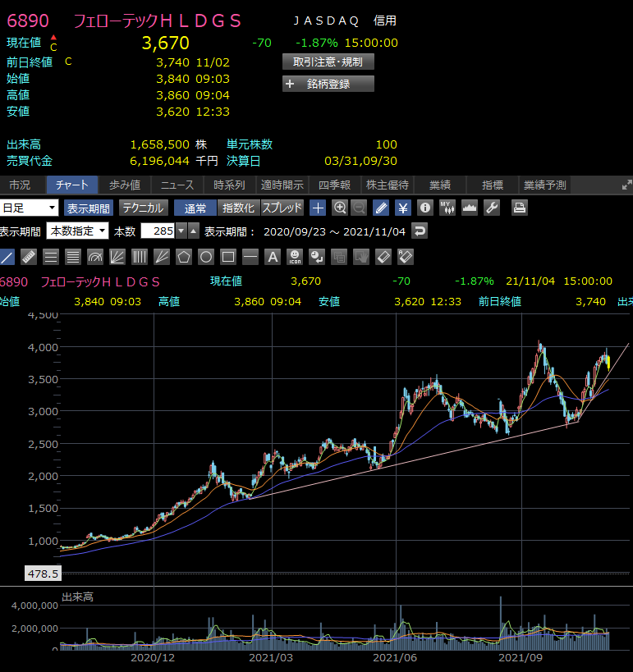This screenshot has width=633, height=672.
Task: Open the 日足 timeframe dropdown
Action: (x=30, y=208)
